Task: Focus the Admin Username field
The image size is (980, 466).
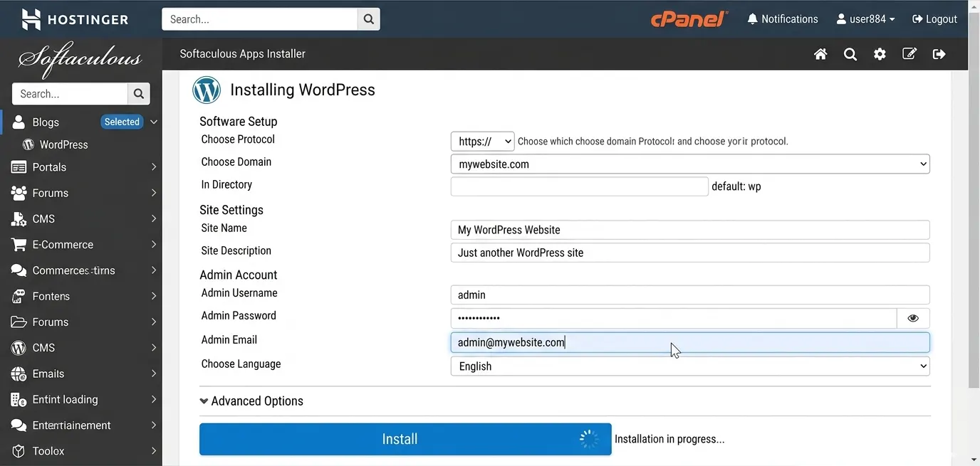Action: 690,295
